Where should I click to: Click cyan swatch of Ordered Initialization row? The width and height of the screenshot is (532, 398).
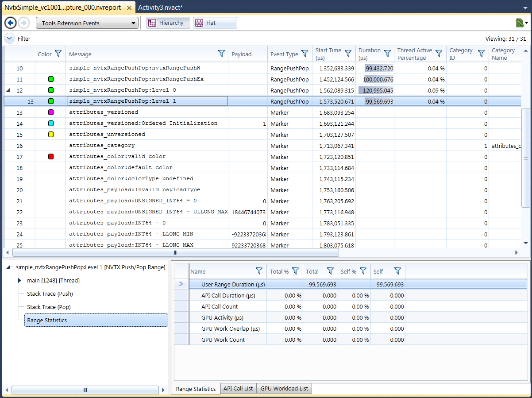tap(51, 124)
